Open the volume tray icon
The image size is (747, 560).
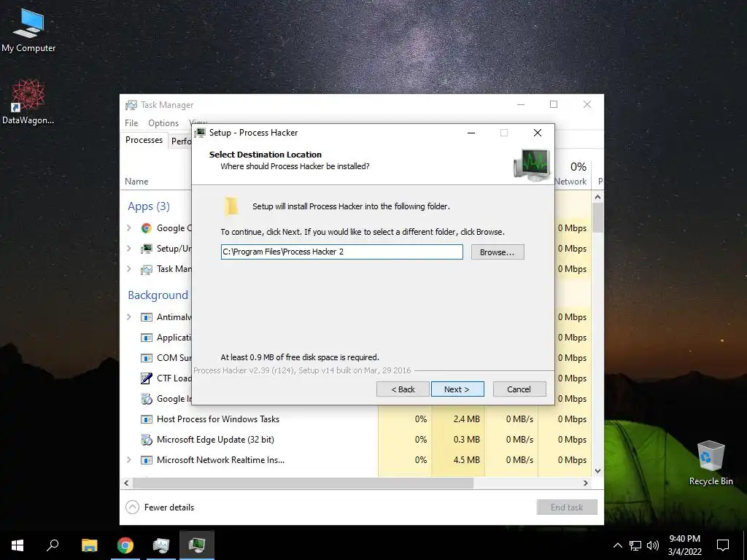click(653, 545)
